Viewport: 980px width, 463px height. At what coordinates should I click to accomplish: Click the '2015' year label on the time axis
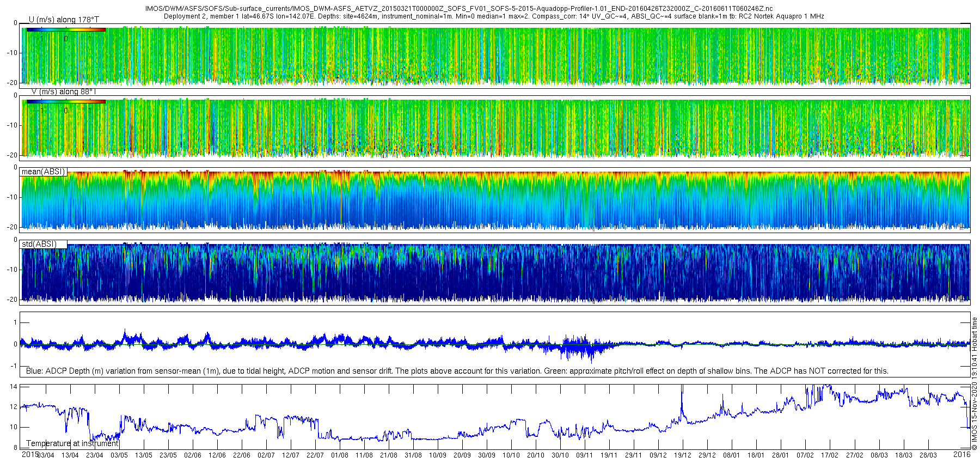point(30,454)
